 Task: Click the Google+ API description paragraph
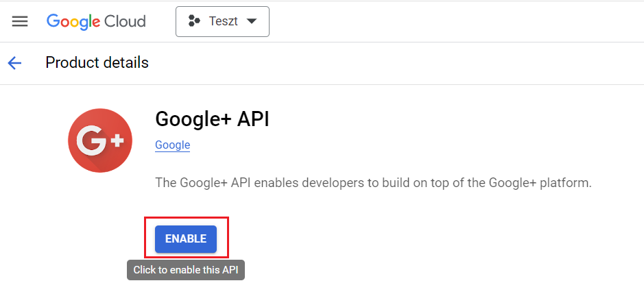point(373,183)
